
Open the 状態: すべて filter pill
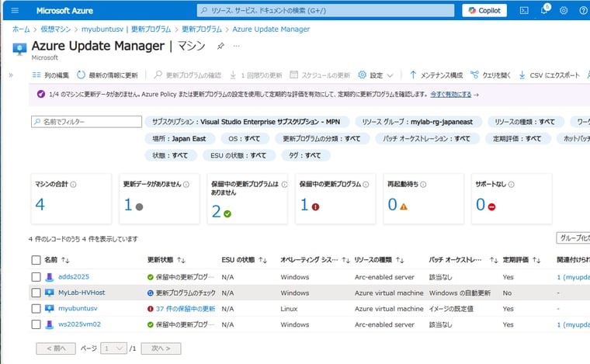click(x=171, y=155)
